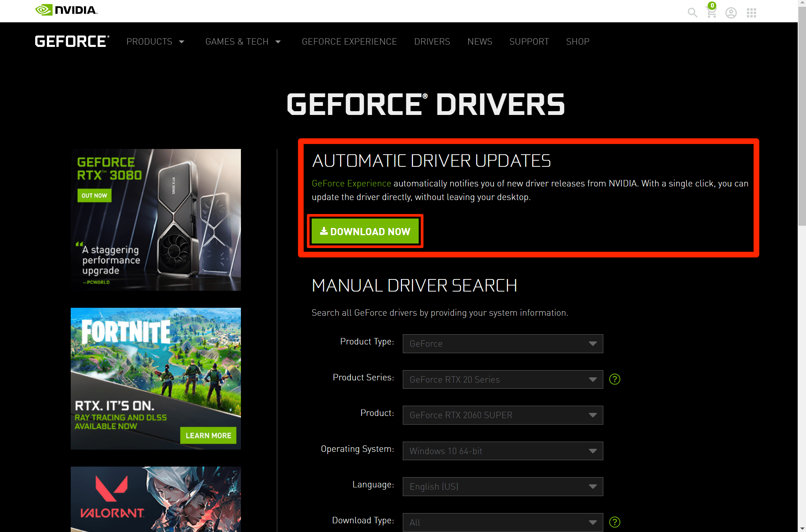
Task: Expand the Product Type dropdown
Action: [502, 343]
